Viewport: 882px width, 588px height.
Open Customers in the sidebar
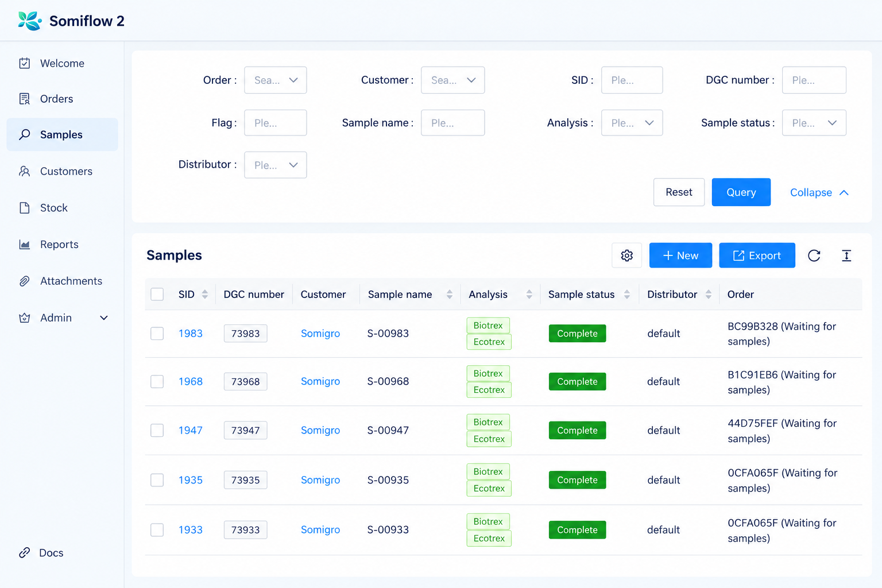pos(62,171)
